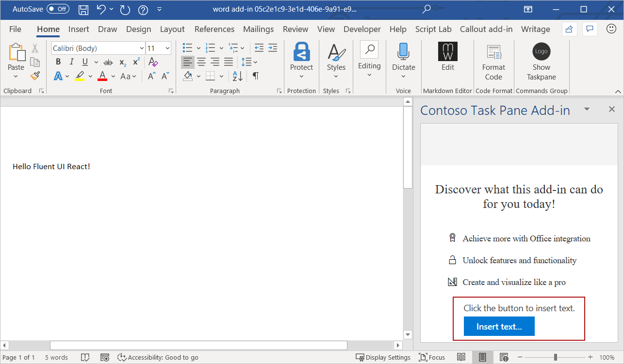The image size is (624, 364).
Task: Select the Format Painter tool
Action: 34,76
